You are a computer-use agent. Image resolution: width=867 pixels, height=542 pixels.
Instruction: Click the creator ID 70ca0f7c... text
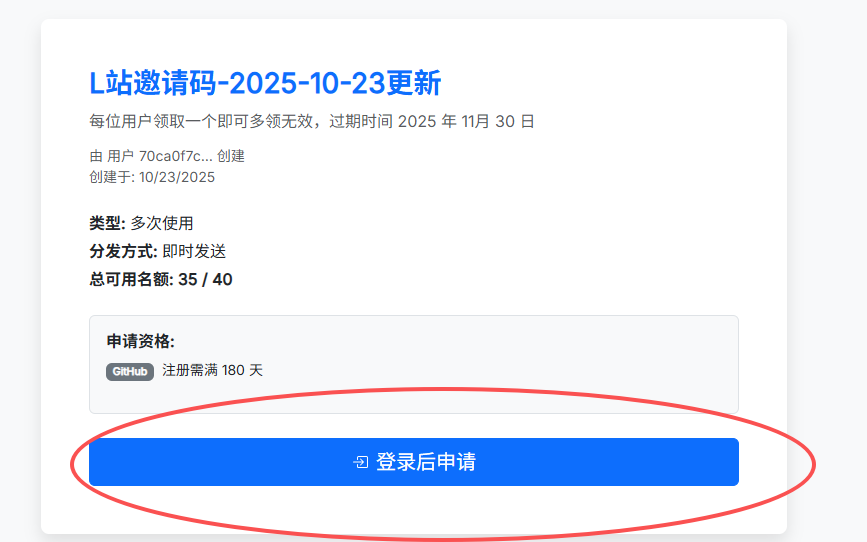175,156
